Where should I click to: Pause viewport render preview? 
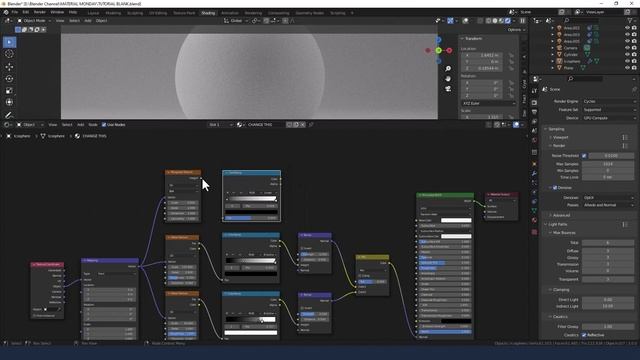[522, 20]
